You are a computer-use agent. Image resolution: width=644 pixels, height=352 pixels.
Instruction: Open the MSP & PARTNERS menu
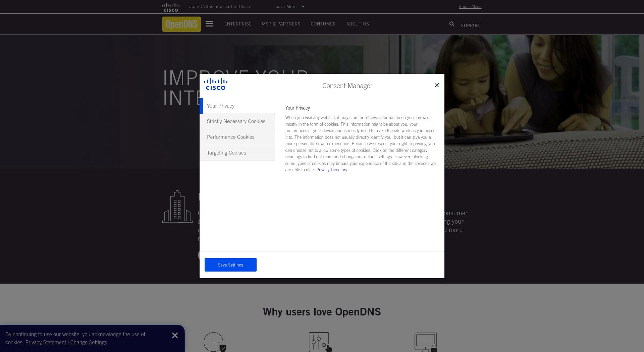click(281, 24)
